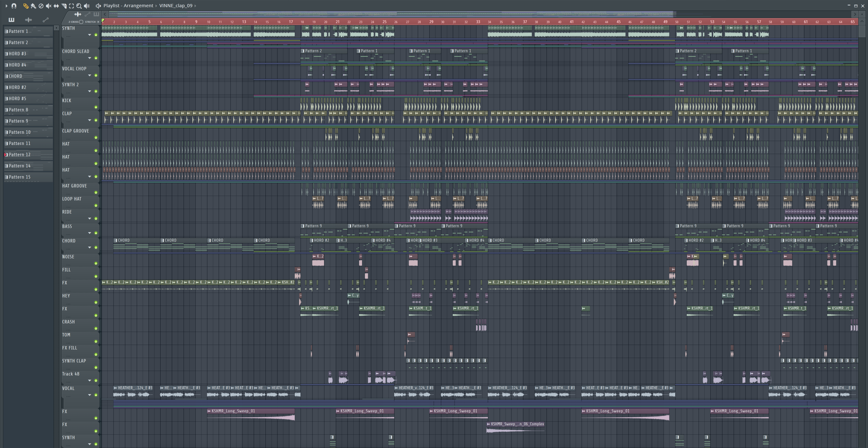The height and width of the screenshot is (448, 868).
Task: Select the KSHMR_Sweep 06_Complex audio clip
Action: click(x=515, y=427)
